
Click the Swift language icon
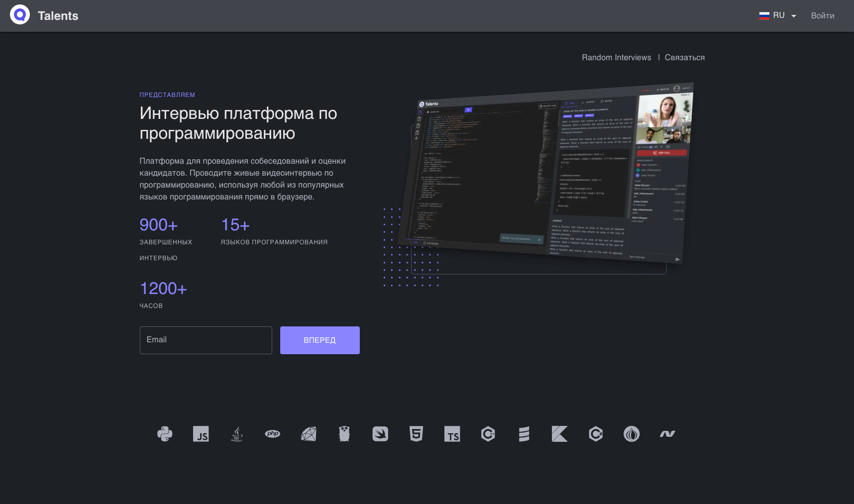tap(380, 434)
